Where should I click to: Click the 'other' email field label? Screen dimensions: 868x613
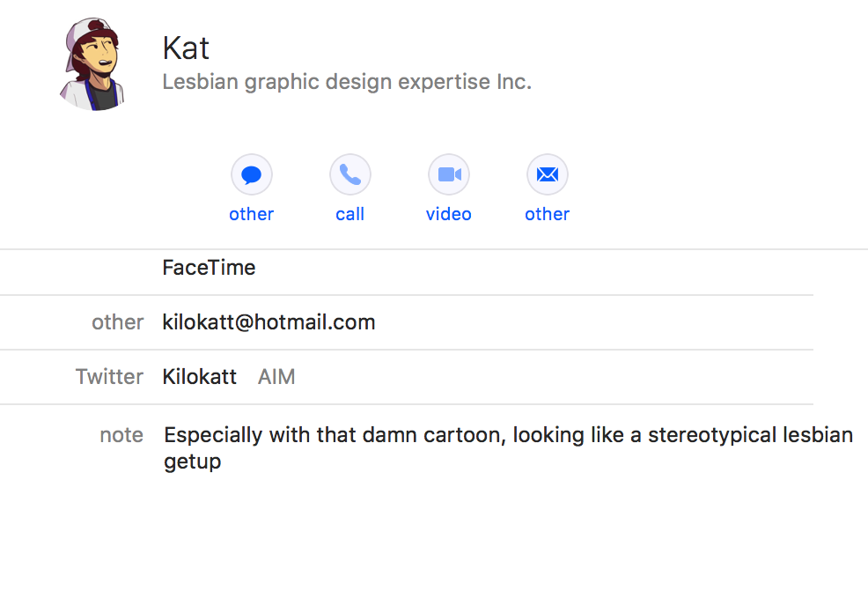tap(117, 322)
